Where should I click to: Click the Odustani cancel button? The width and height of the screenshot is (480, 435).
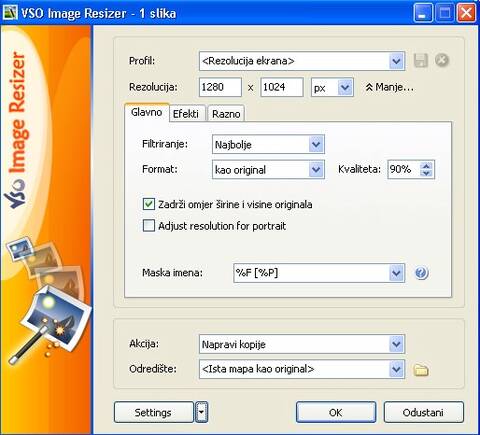point(423,412)
